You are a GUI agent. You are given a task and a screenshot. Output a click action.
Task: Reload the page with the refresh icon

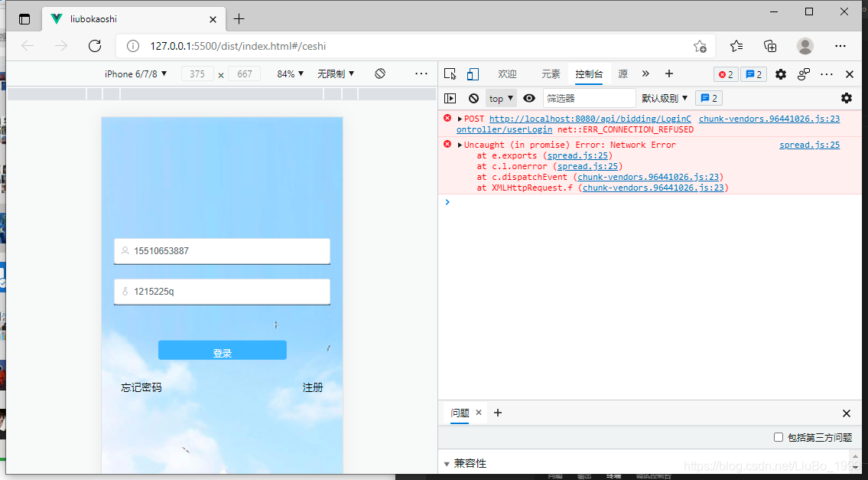95,46
